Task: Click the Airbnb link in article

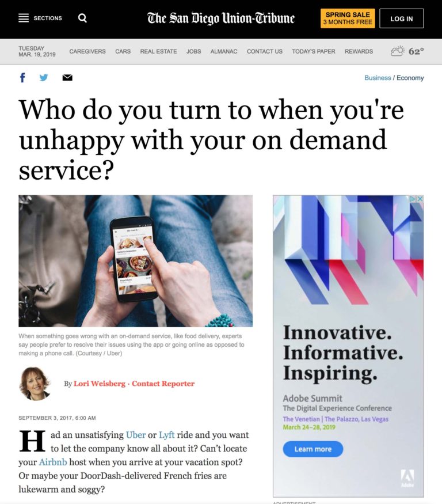Action: click(53, 462)
